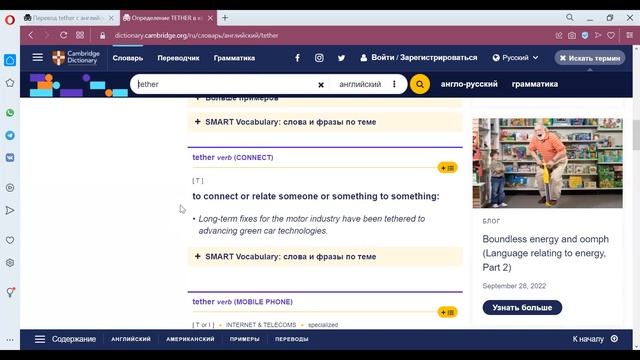Click the INTERNET & TELECOMS label
640x360 pixels.
point(261,325)
